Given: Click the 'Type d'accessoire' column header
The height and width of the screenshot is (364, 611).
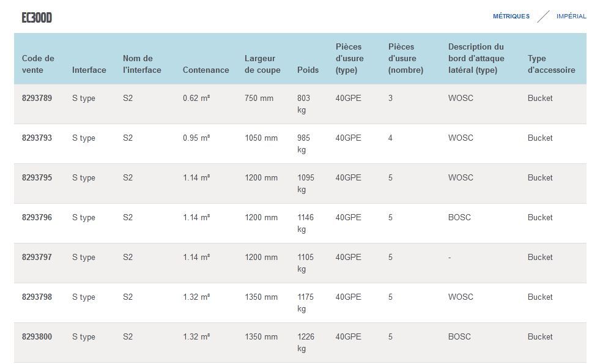Looking at the screenshot, I should (551, 64).
